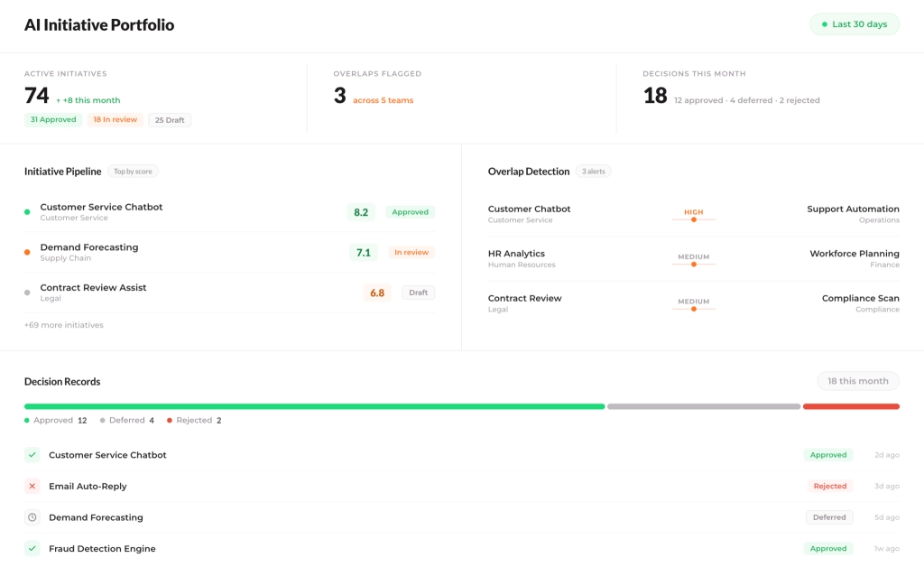
Task: Click the HIGH overlap indicator for Customer Chatbot
Action: click(x=693, y=215)
